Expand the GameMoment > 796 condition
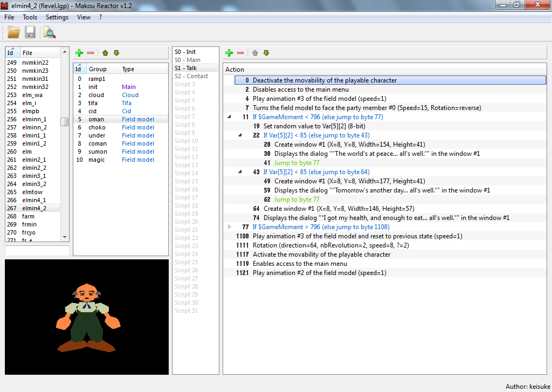 pos(230,227)
